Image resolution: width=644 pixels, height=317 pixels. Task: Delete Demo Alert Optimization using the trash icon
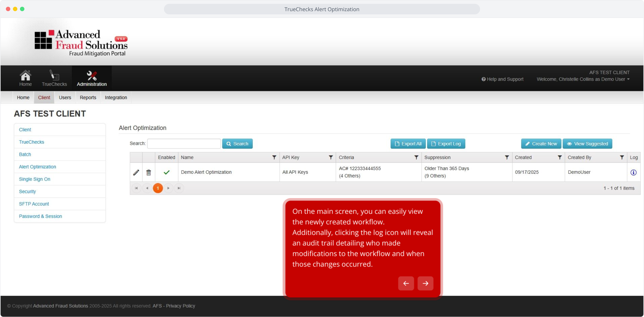(x=149, y=172)
